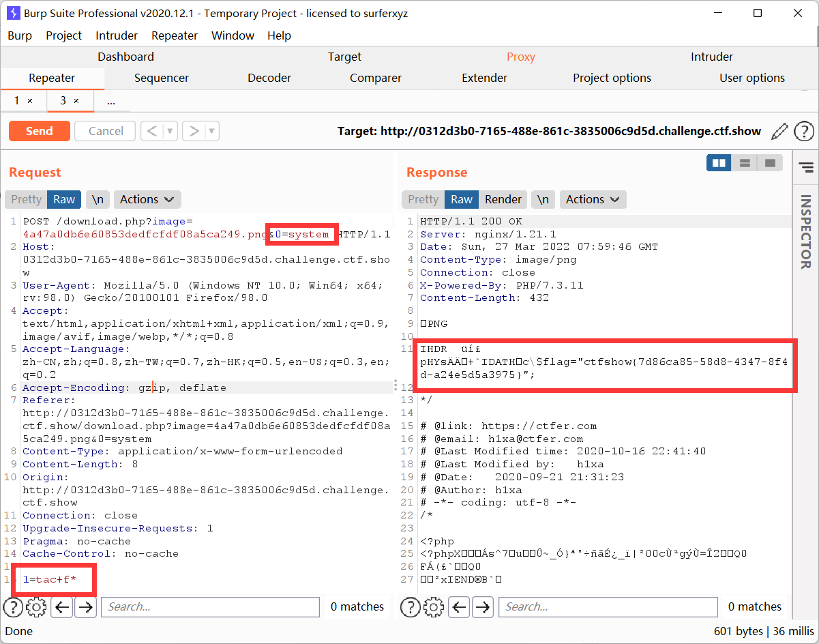Switch to top-bottom split layout
Screen dimensions: 819x644
745,163
